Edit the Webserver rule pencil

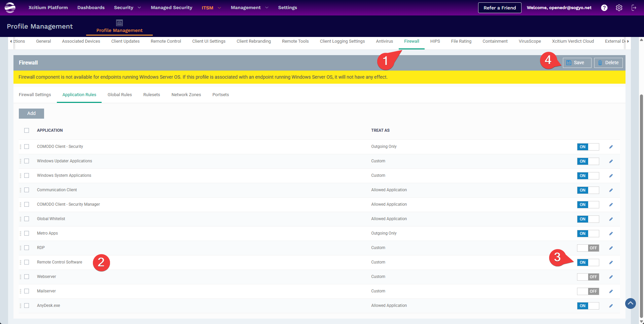point(611,277)
